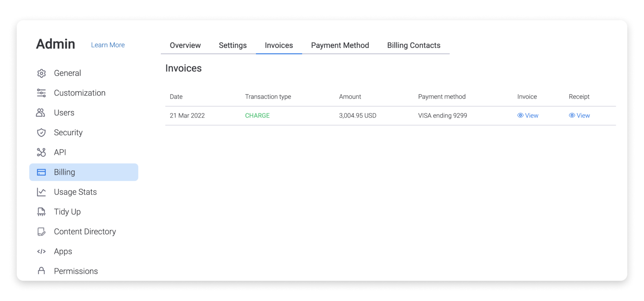Click the Transaction type column header
Image resolution: width=644 pixels, height=301 pixels.
pos(268,96)
